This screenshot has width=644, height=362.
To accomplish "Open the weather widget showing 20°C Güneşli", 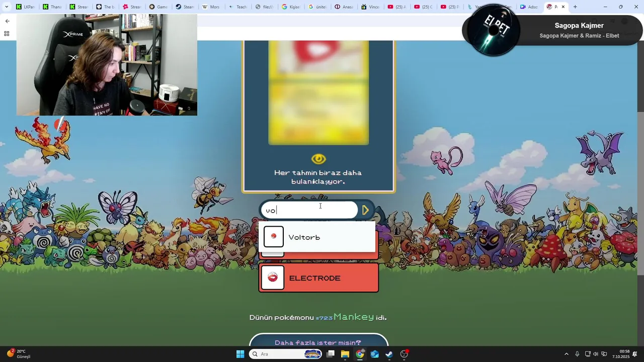I will point(19,354).
